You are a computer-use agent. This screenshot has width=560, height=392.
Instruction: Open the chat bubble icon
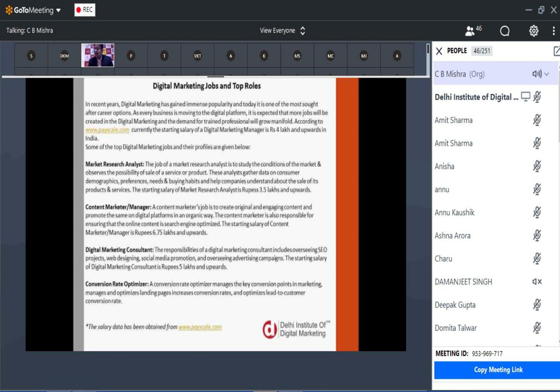click(x=505, y=31)
